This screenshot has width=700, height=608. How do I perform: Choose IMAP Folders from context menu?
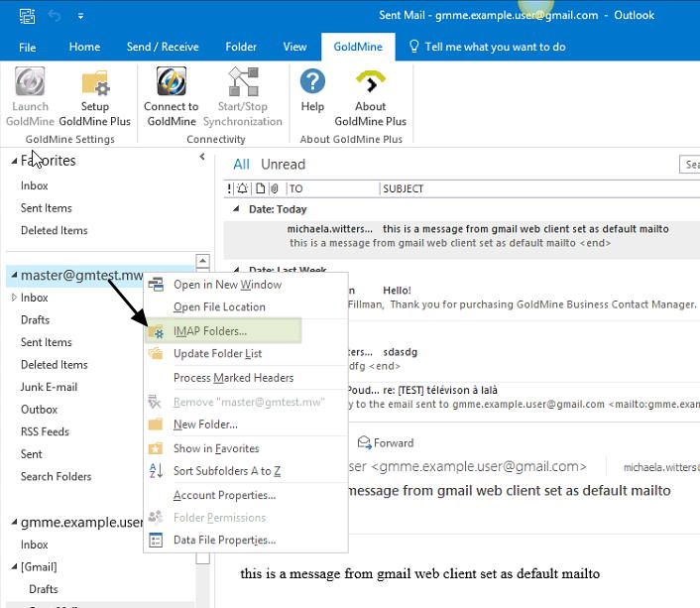pos(210,331)
